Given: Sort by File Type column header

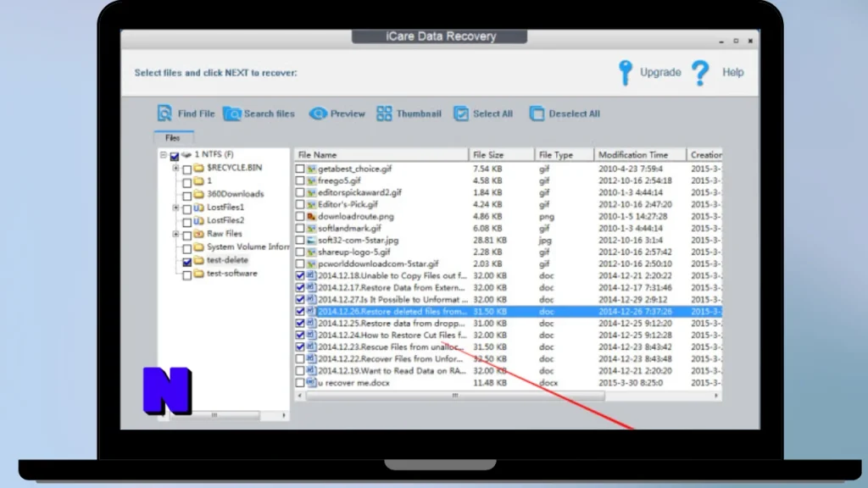Looking at the screenshot, I should pos(564,155).
